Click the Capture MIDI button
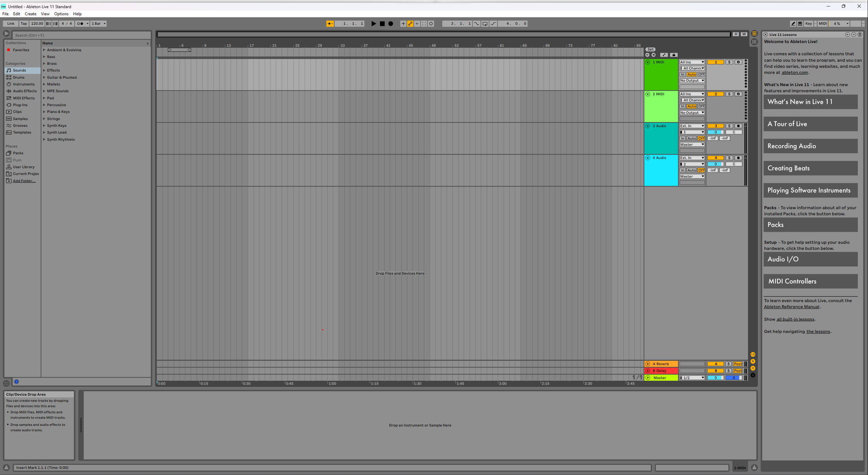Screen dimensions: 868x475 pos(424,24)
